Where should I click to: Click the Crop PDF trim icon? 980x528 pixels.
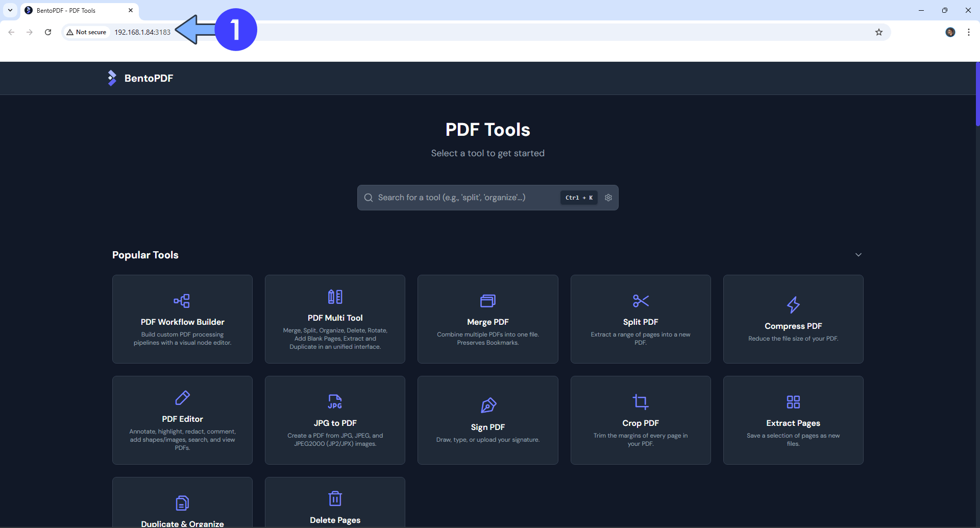[x=640, y=402]
